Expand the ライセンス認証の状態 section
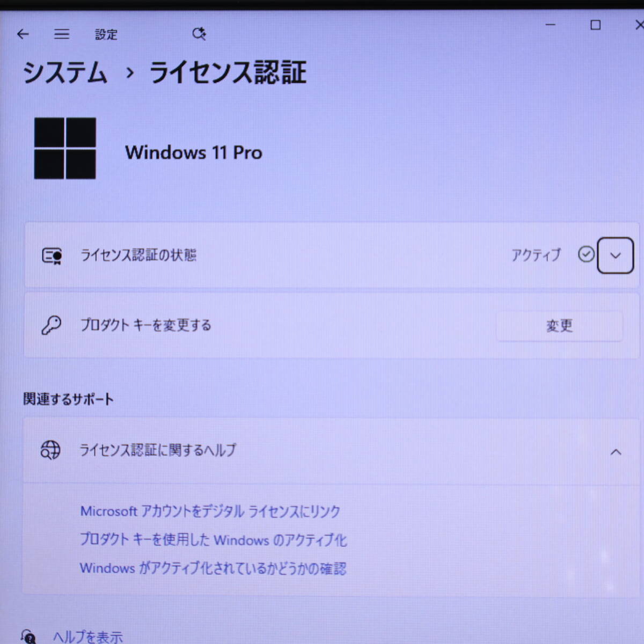This screenshot has width=644, height=644. (x=616, y=255)
